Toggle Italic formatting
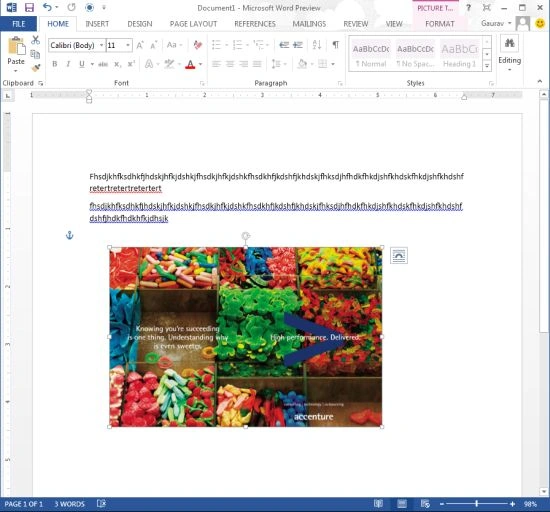The height and width of the screenshot is (512, 550). point(68,64)
